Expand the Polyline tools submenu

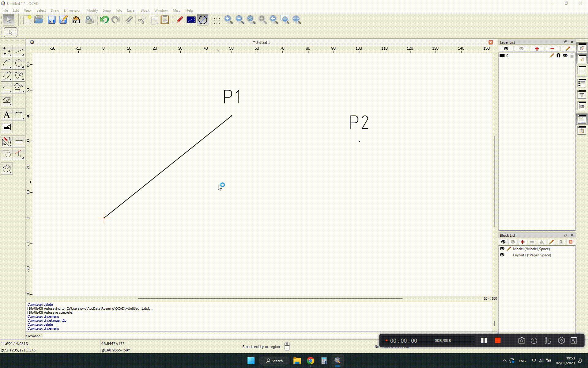tap(7, 88)
